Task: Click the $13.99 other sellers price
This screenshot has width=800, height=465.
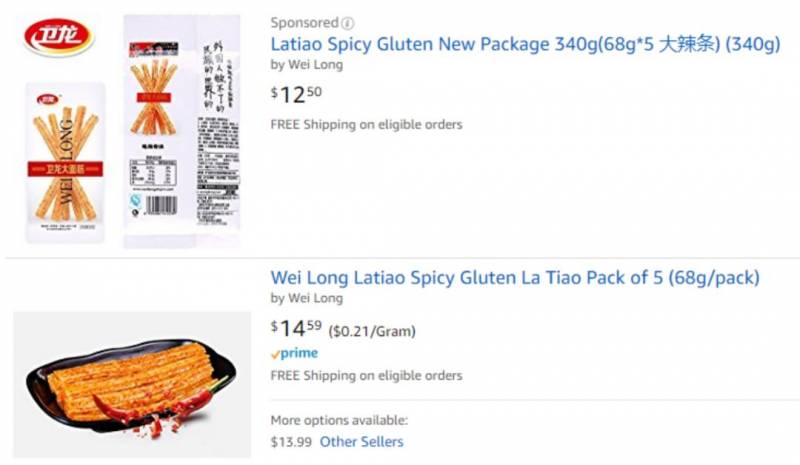Action: tap(290, 441)
